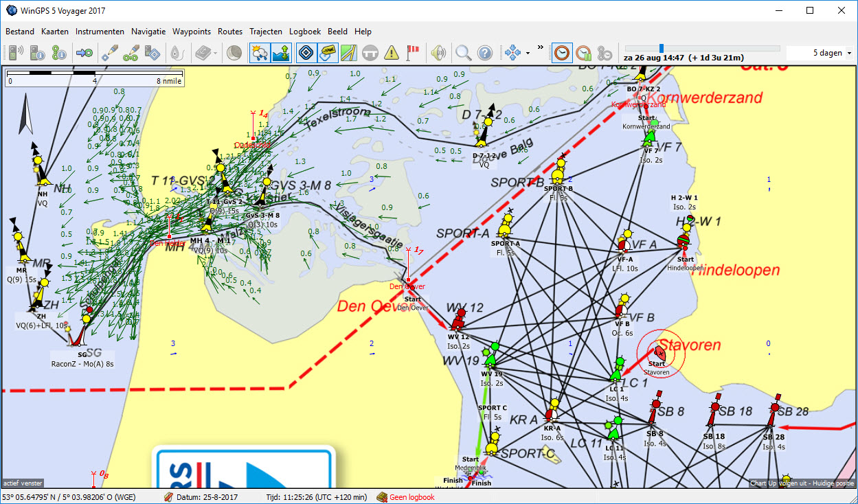Click the 'Chart Up volgen uit' status text
The width and height of the screenshot is (858, 504).
click(802, 483)
